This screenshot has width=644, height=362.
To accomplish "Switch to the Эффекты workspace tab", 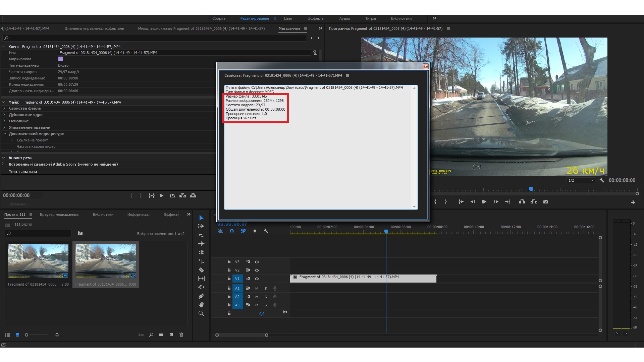I will [x=316, y=18].
